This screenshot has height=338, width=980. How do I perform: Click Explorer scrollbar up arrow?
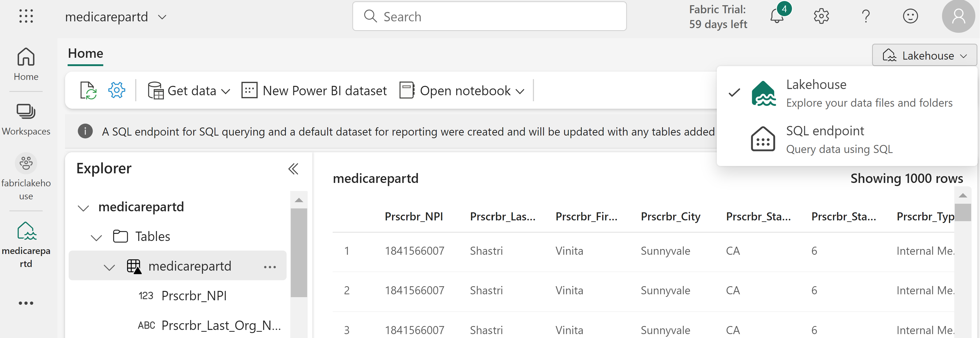299,200
